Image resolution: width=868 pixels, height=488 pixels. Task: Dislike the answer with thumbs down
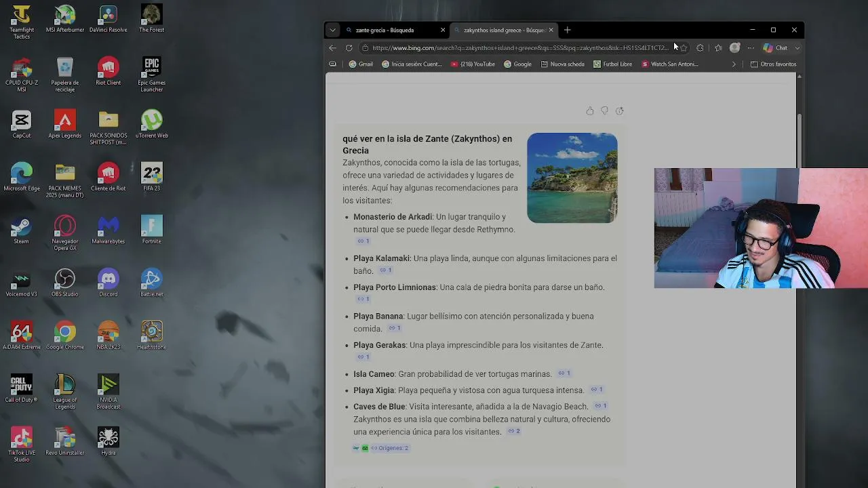[604, 111]
